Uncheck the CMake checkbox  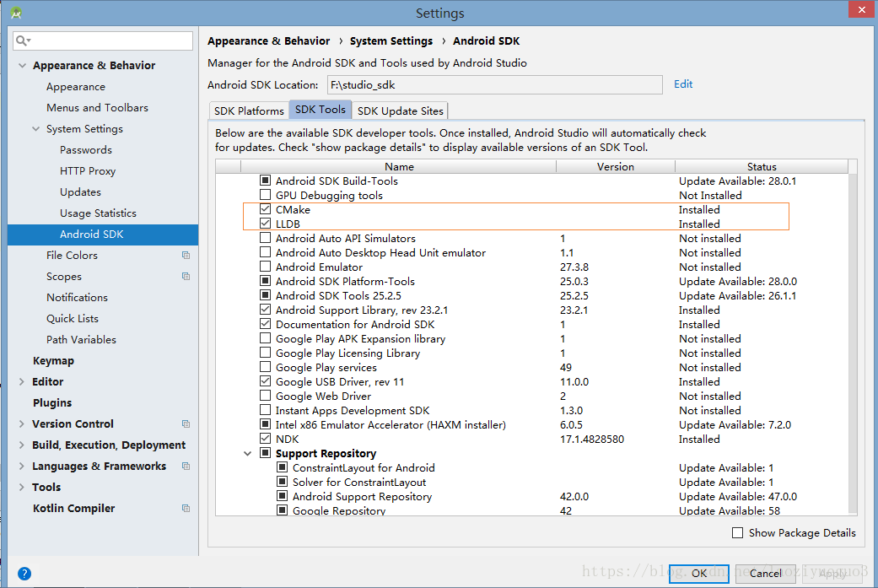tap(266, 209)
